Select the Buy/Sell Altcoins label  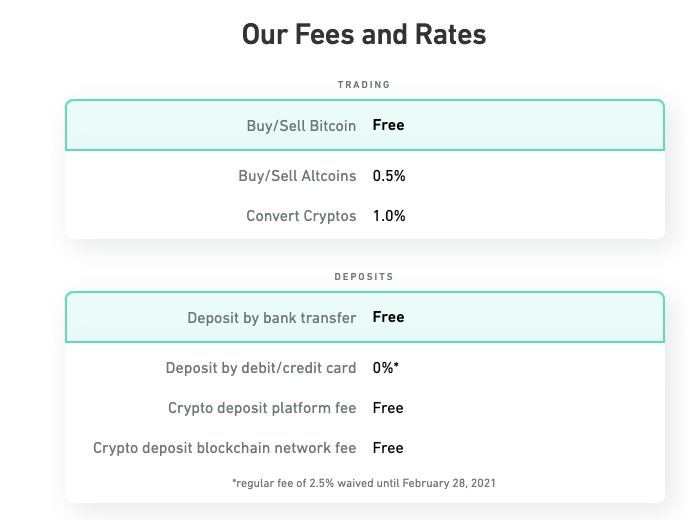[297, 176]
